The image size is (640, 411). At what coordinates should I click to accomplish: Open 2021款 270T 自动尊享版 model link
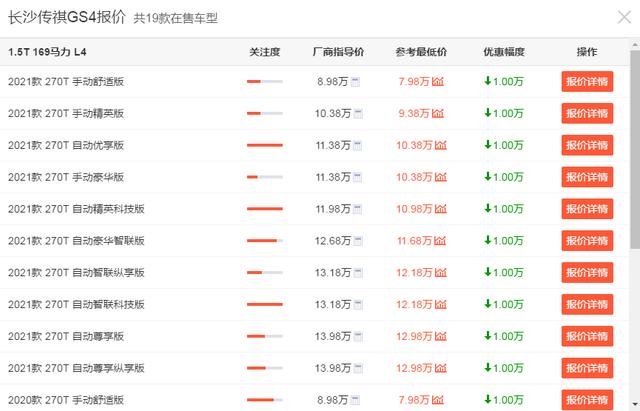(x=66, y=336)
